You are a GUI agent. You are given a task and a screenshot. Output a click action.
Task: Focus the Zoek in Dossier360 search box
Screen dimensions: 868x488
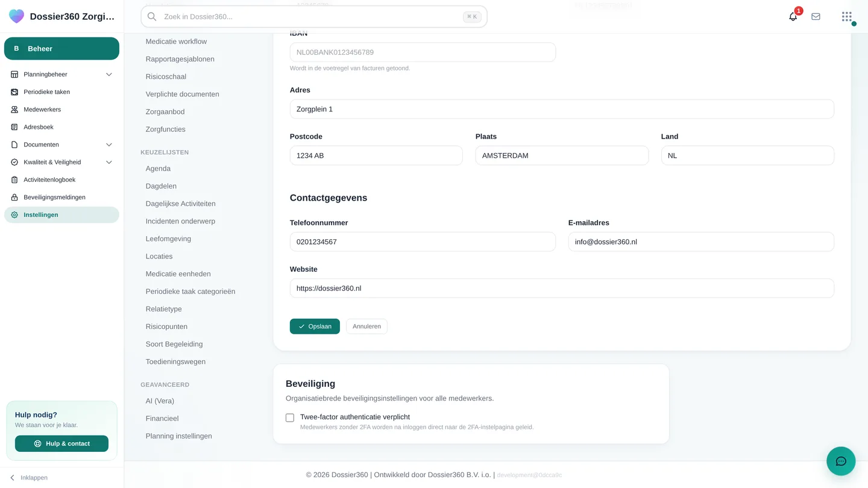(313, 17)
